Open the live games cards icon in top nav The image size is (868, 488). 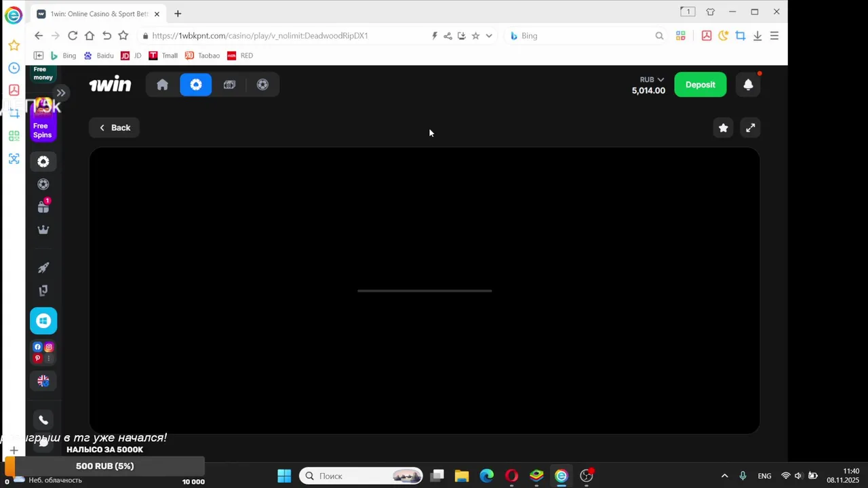(x=229, y=85)
